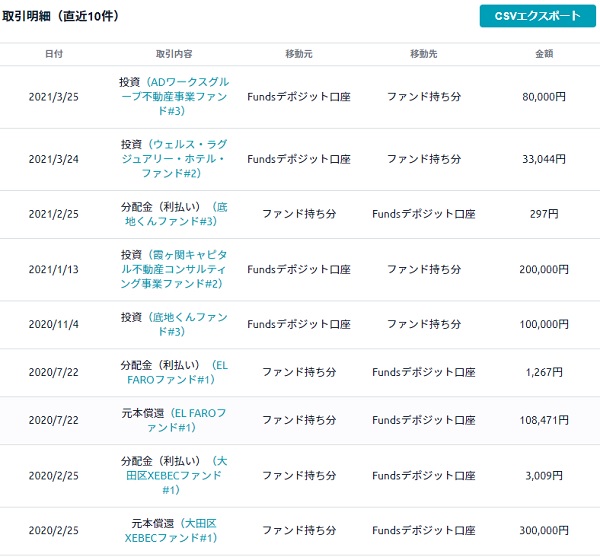Open 大田区XEBECファンド#1 link in the 分配金 row
This screenshot has width=600, height=557.
174,475
